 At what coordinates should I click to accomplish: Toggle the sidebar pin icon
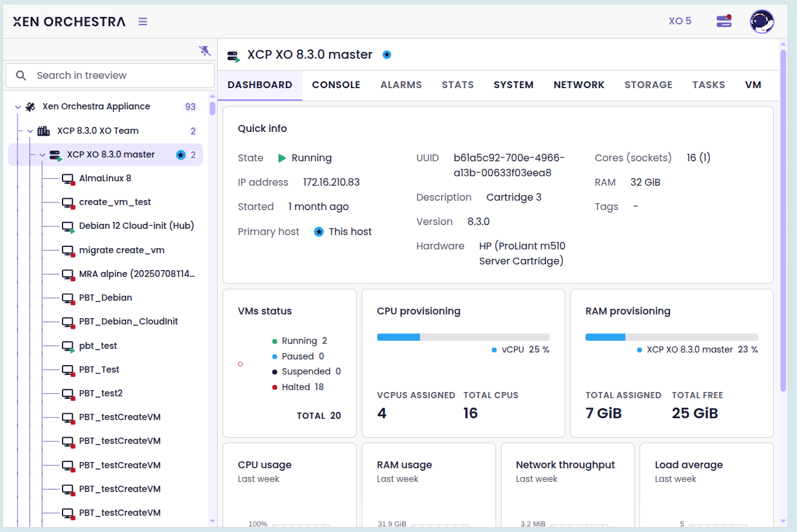[205, 51]
